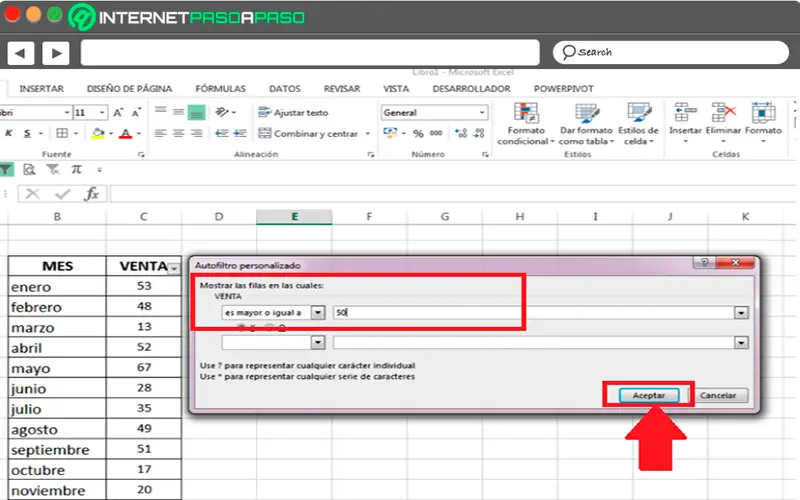Screen dimensions: 800x500
Task: Switch to DISEÑO DE PÁGINA tab
Action: coord(129,89)
